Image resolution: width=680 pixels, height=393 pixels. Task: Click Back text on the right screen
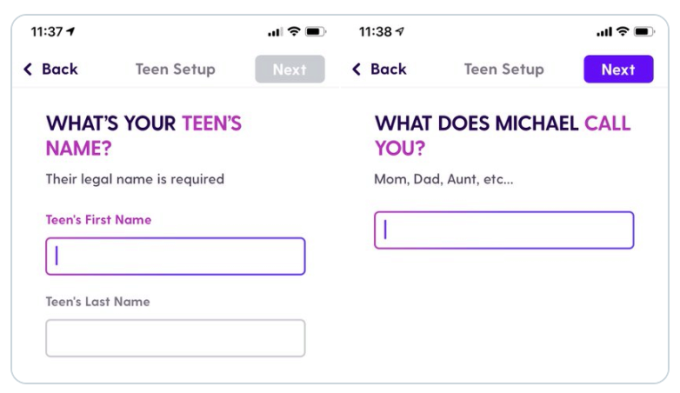click(x=389, y=69)
